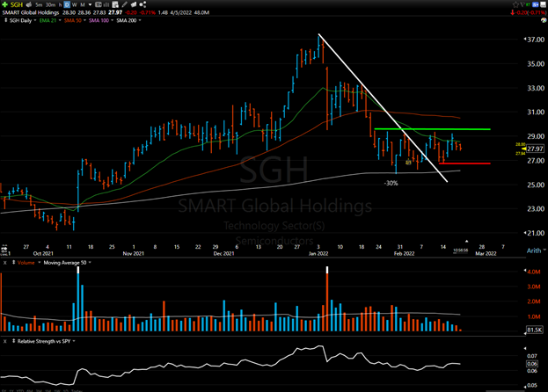Click the small up arrow on time axis
Image resolution: width=548 pixels, height=392 pixels.
click(x=466, y=241)
